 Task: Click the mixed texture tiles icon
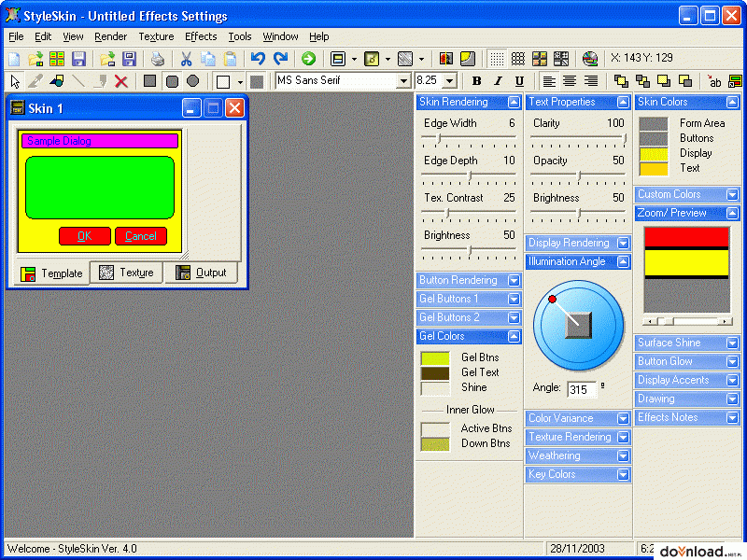click(561, 59)
